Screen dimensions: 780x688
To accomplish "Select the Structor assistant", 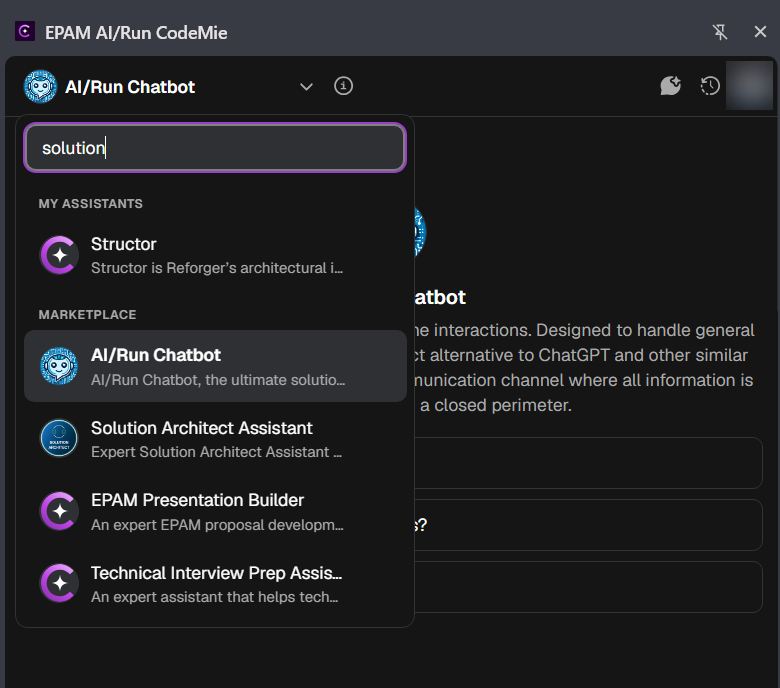I will pos(215,255).
